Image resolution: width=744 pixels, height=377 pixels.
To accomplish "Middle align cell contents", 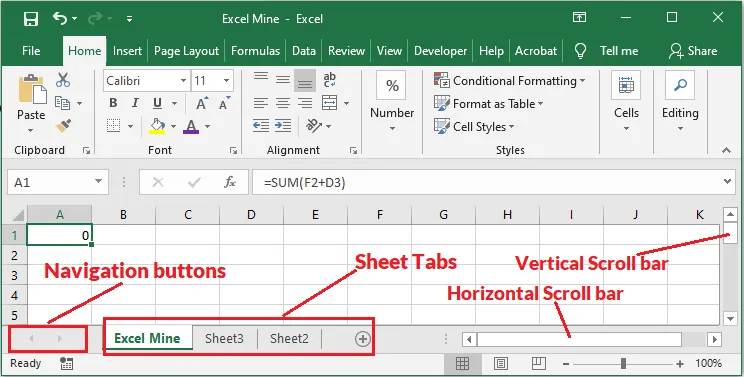I will point(283,79).
